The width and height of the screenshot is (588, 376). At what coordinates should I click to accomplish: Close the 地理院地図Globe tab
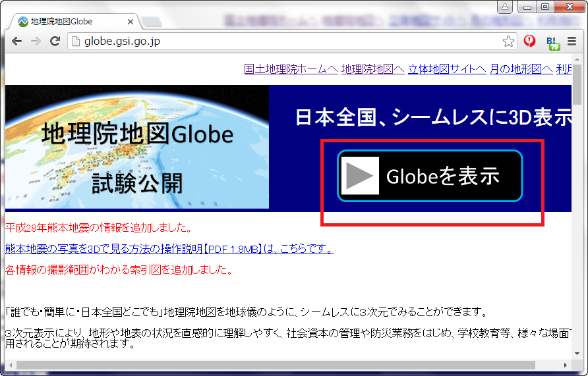pos(131,22)
